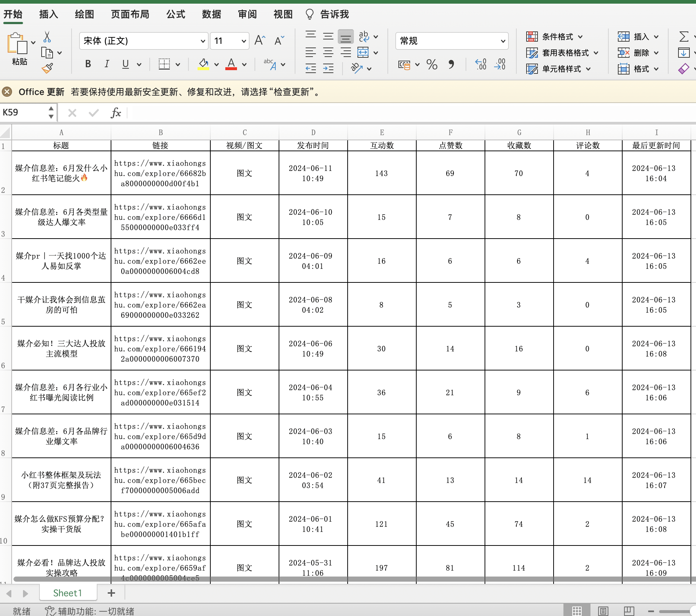Image resolution: width=696 pixels, height=616 pixels.
Task: Open the 绘图 ribbon tab
Action: pos(84,14)
